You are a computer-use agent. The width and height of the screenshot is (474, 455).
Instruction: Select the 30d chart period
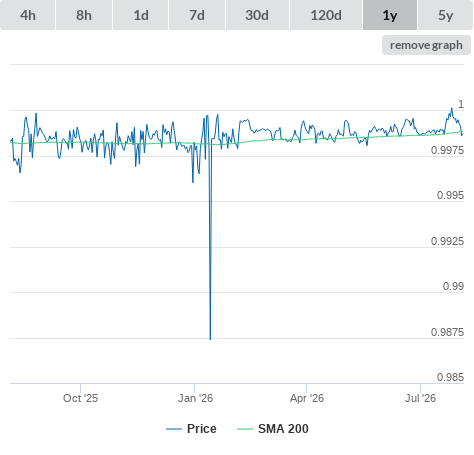click(257, 15)
